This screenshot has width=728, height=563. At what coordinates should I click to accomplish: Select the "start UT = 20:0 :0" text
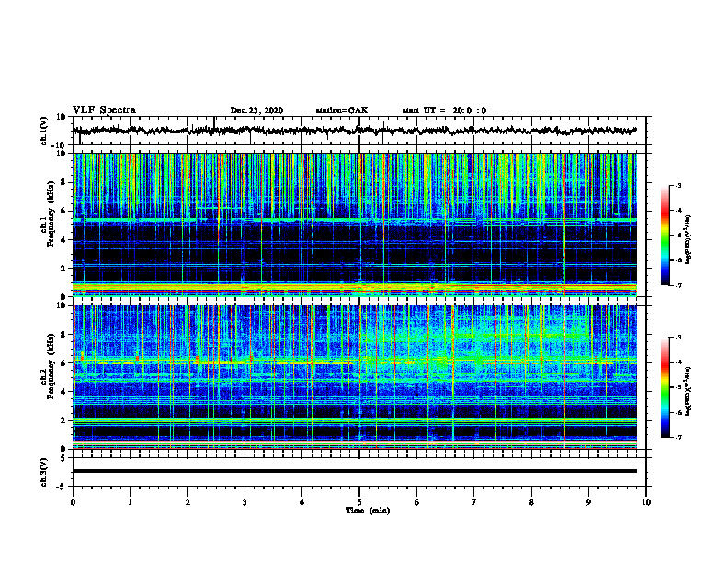coord(444,110)
